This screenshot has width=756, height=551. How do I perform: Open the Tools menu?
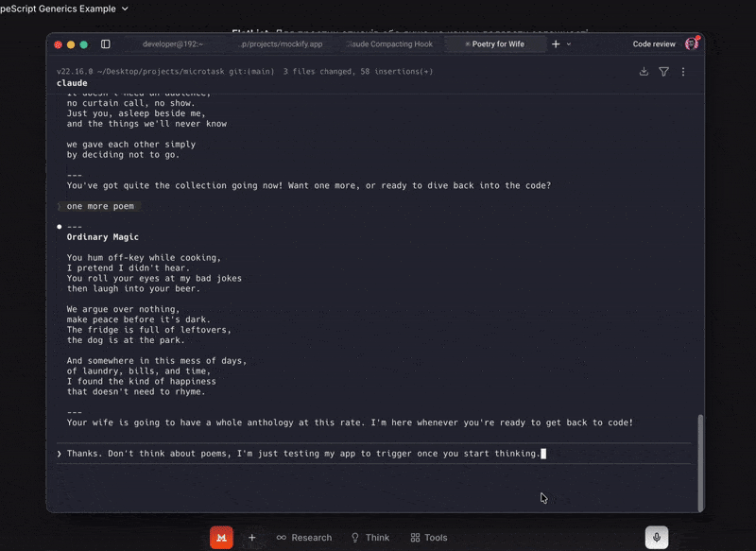click(x=428, y=538)
